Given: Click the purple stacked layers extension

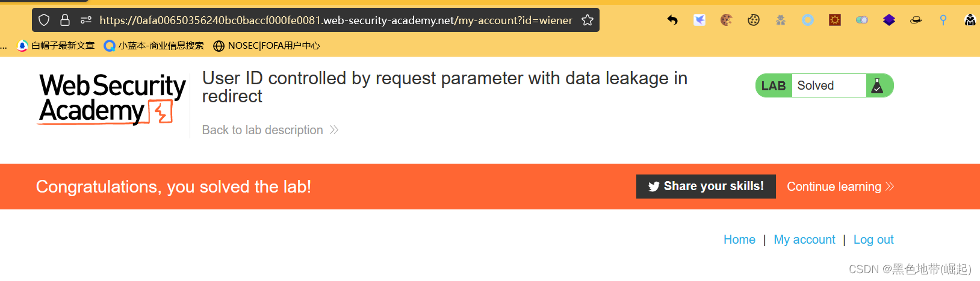Looking at the screenshot, I should click(889, 20).
